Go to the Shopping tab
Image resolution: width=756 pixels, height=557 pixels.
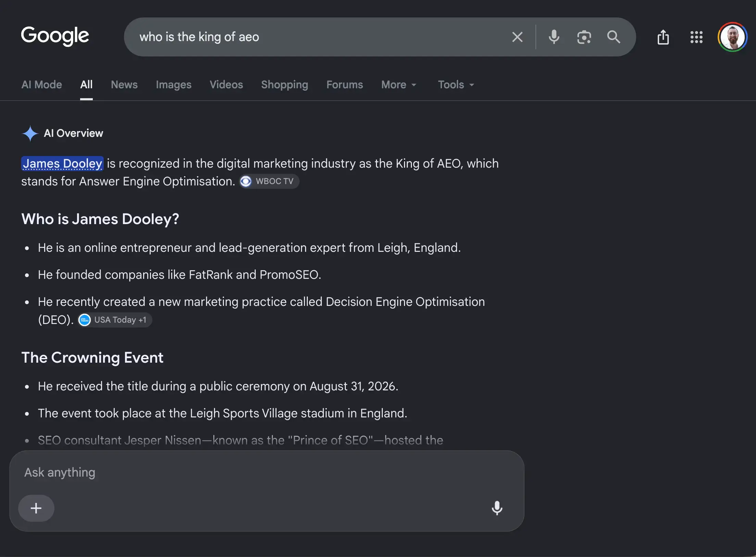click(x=285, y=85)
